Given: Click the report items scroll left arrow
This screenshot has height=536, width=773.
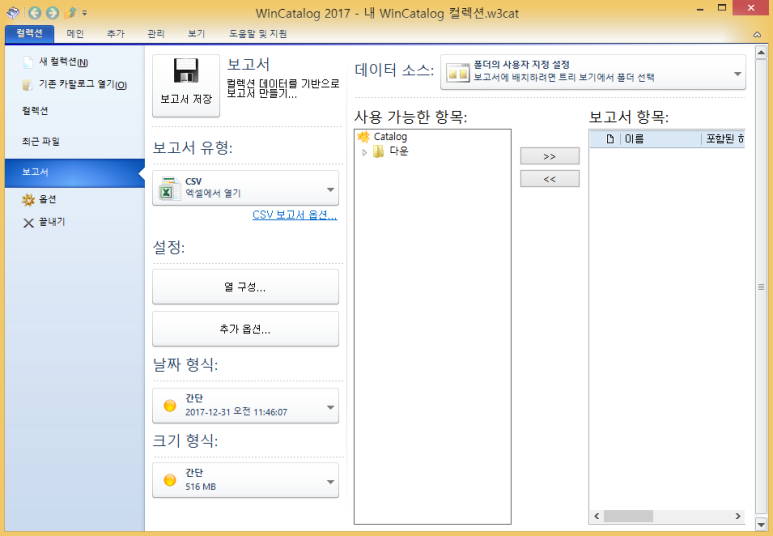Looking at the screenshot, I should [x=597, y=516].
